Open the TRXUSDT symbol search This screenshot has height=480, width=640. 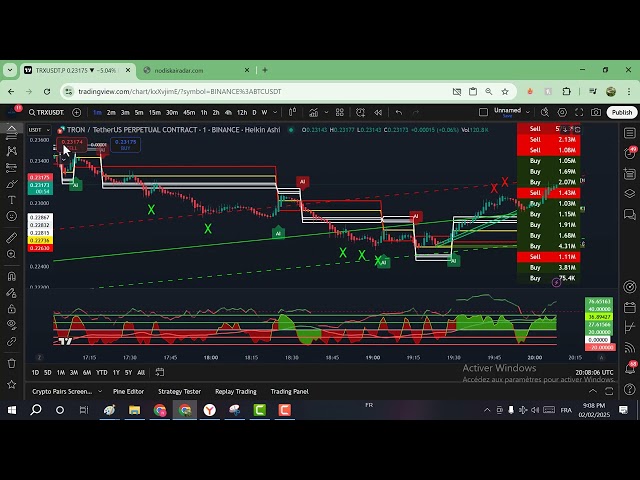click(46, 112)
